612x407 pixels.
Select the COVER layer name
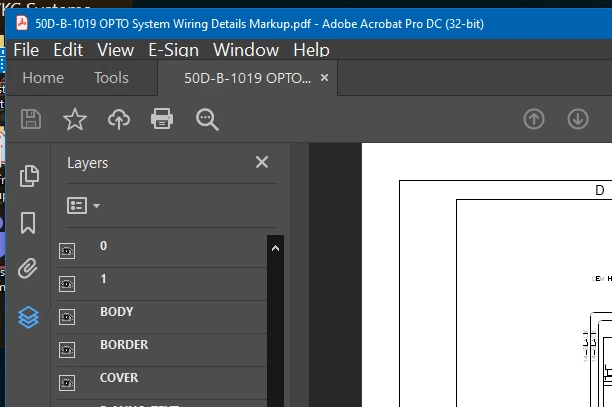119,377
